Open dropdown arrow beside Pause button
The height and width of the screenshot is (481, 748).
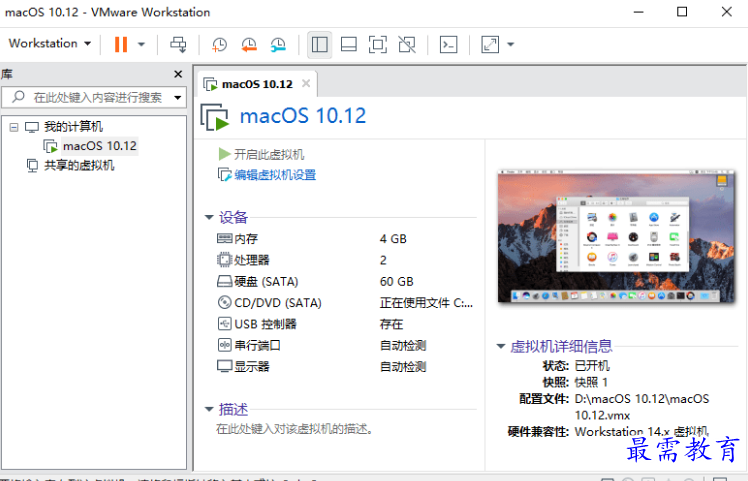click(141, 44)
